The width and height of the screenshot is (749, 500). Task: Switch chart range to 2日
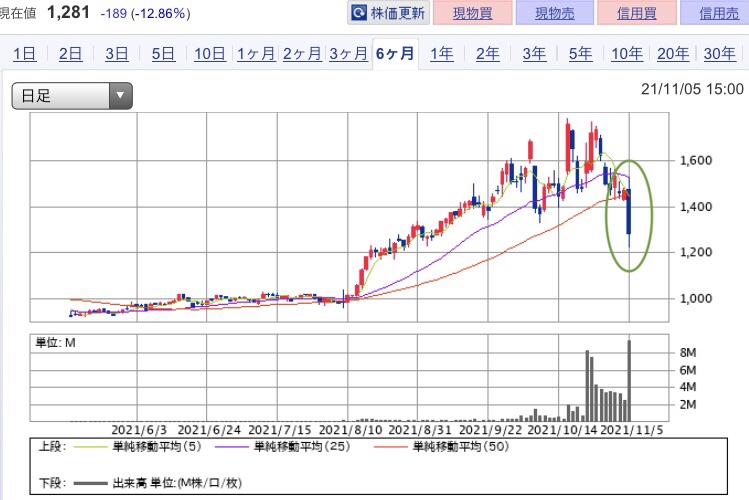click(x=70, y=53)
